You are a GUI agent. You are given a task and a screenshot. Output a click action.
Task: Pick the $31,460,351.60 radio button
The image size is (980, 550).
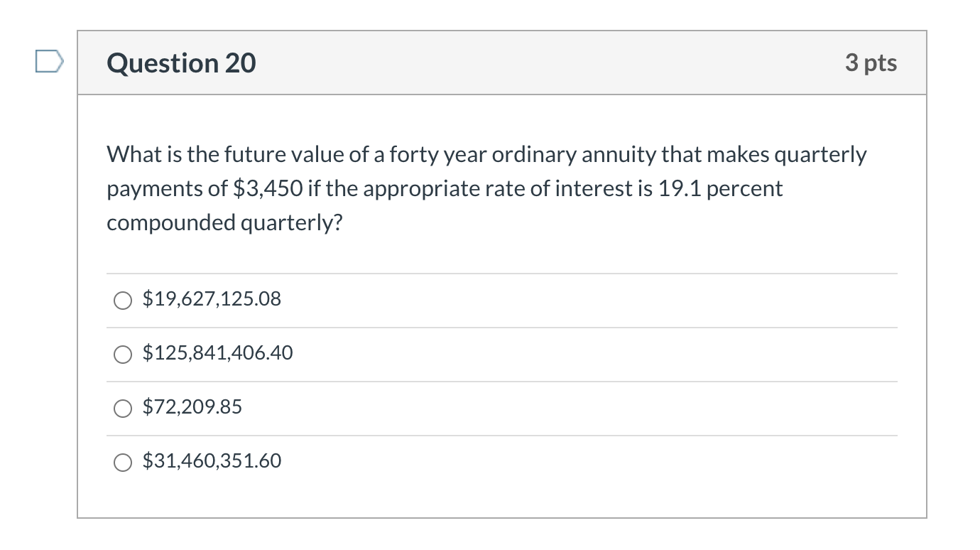pyautogui.click(x=123, y=463)
